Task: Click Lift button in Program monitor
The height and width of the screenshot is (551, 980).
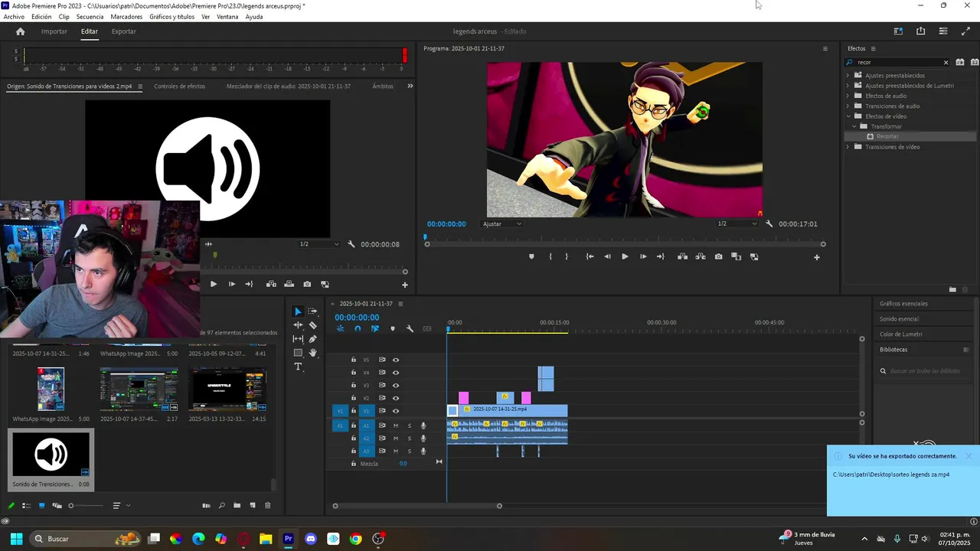Action: click(682, 257)
